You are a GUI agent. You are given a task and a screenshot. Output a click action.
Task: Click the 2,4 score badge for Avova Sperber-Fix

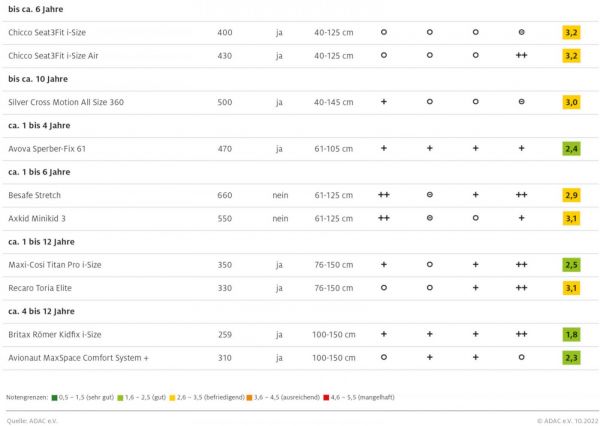[x=571, y=149]
